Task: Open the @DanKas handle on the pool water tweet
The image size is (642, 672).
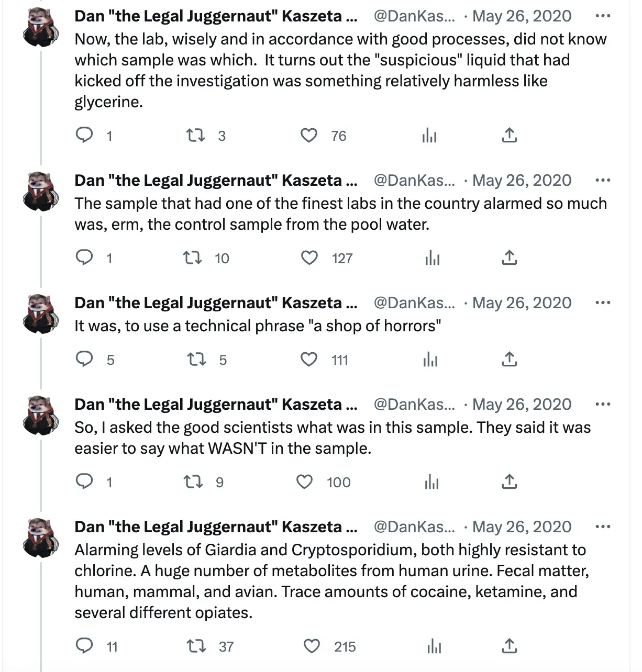Action: [414, 181]
